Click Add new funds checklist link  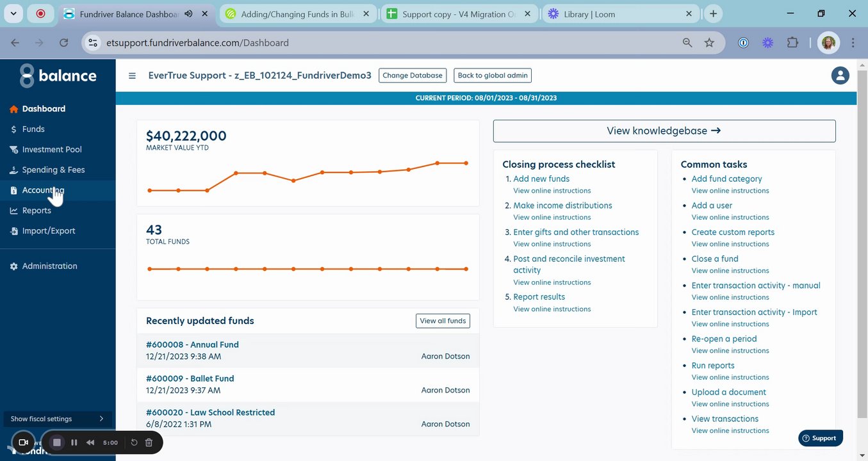[x=541, y=179]
